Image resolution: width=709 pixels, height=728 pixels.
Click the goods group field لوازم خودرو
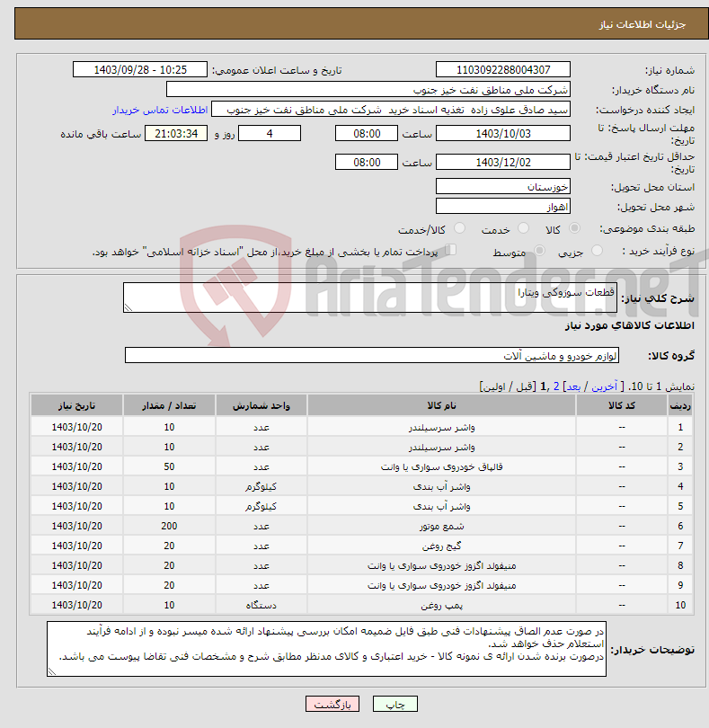pos(371,355)
